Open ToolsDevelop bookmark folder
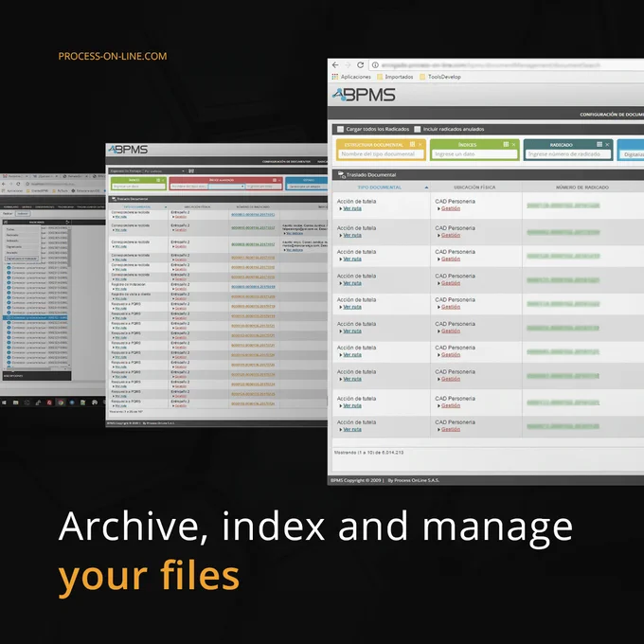The height and width of the screenshot is (644, 644). (440, 77)
